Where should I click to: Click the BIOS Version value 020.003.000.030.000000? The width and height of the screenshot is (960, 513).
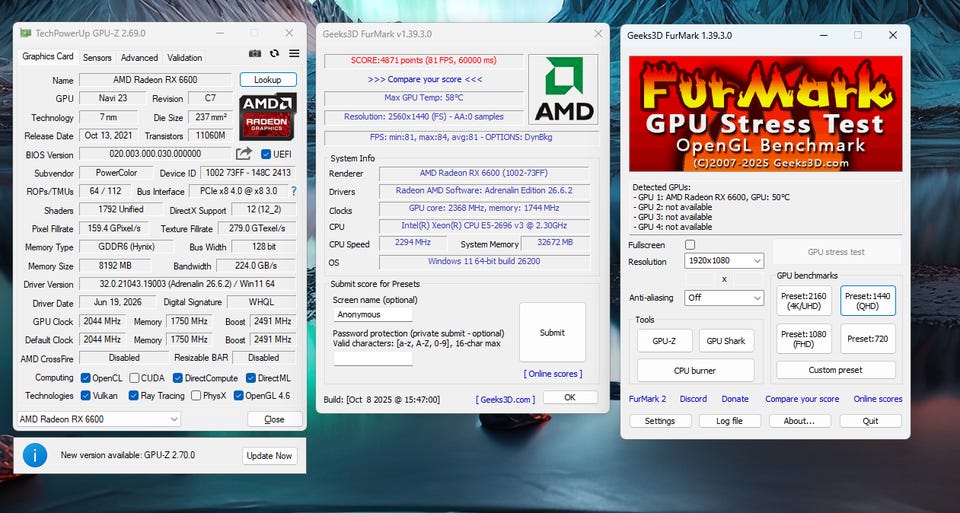click(156, 154)
